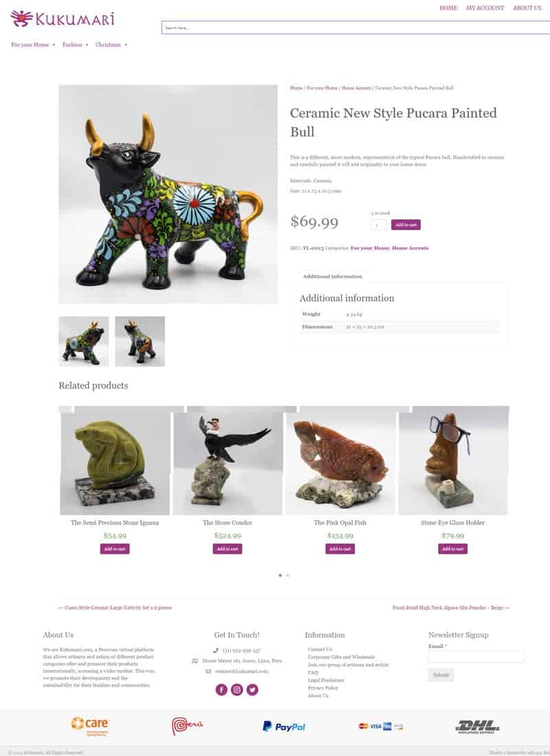Click the PayPal logo in footer
The height and width of the screenshot is (756, 550).
point(284,726)
